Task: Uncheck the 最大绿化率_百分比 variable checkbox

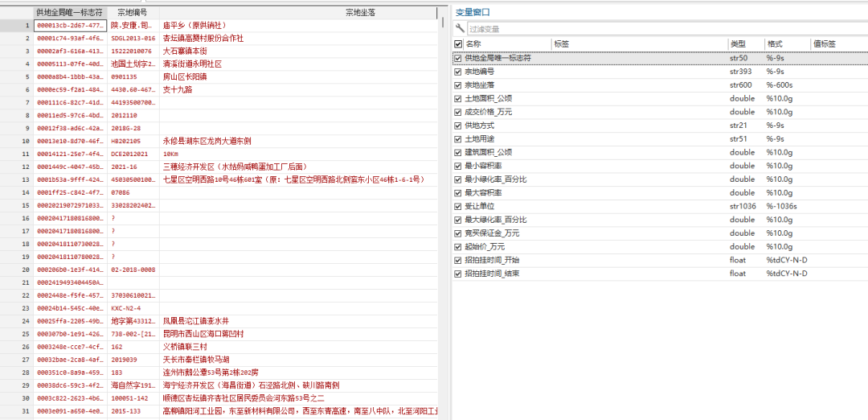Action: [x=458, y=220]
